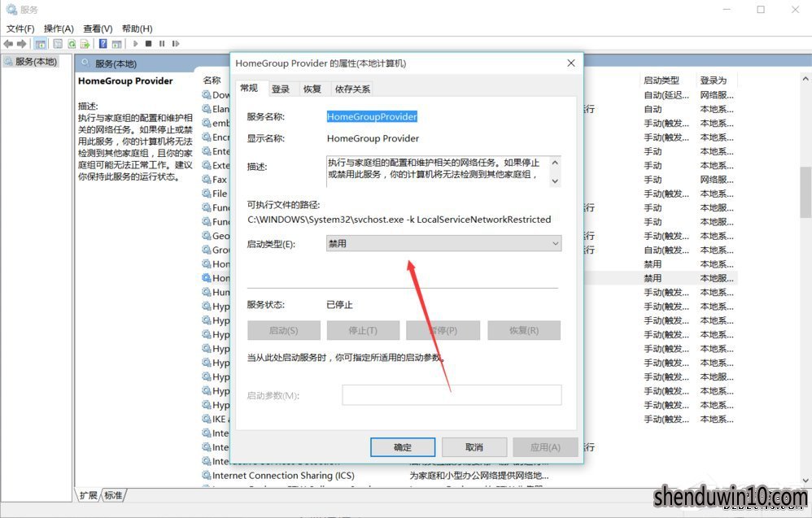Sort by the 启动类型 column header

(661, 81)
